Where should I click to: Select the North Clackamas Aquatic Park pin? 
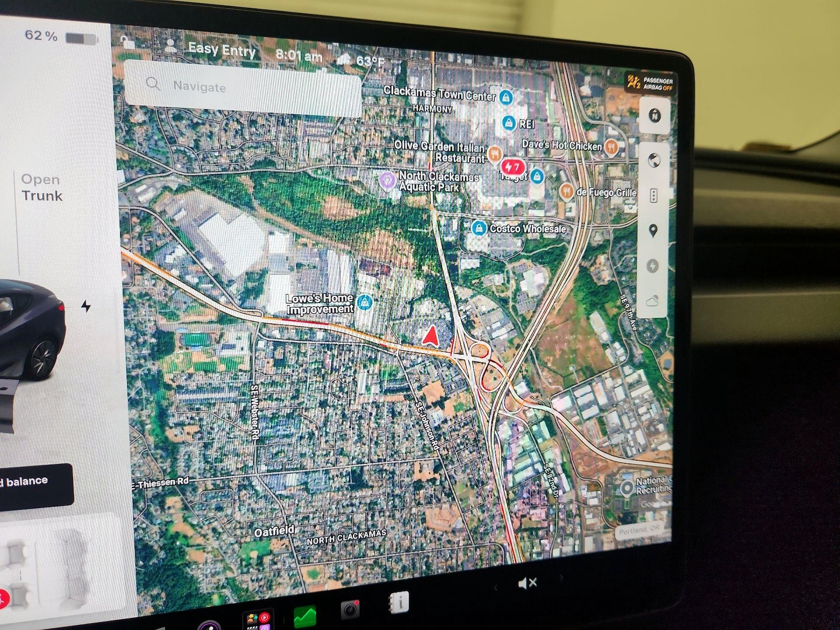(387, 180)
